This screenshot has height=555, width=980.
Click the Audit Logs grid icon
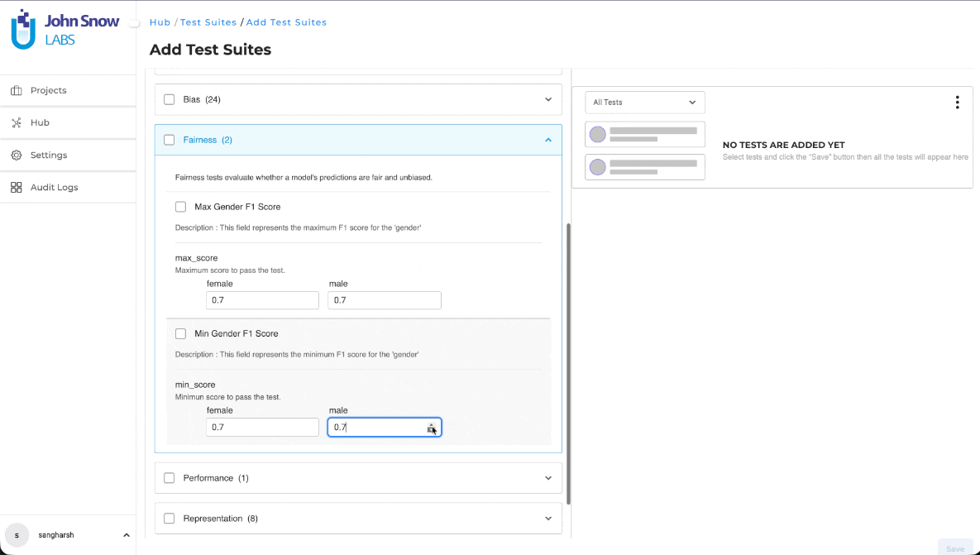click(x=17, y=188)
